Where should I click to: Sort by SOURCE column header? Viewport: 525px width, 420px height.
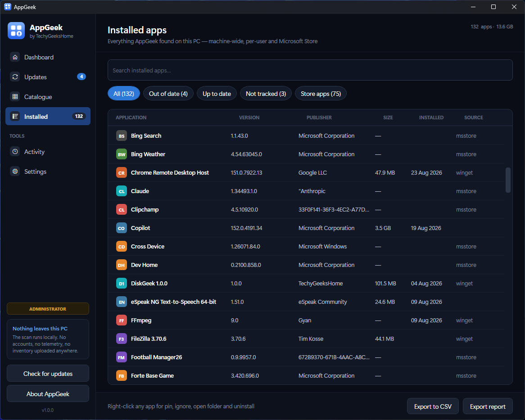coord(473,117)
